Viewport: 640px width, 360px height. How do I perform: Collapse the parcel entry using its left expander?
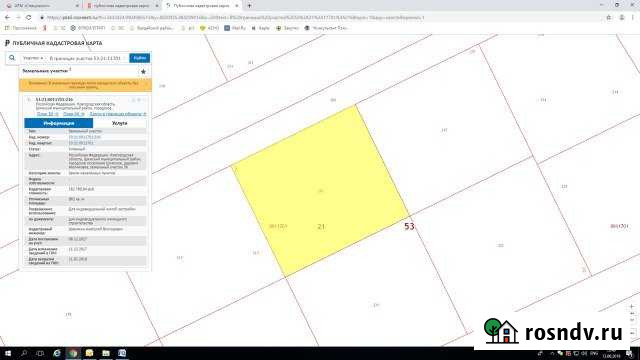click(x=29, y=100)
